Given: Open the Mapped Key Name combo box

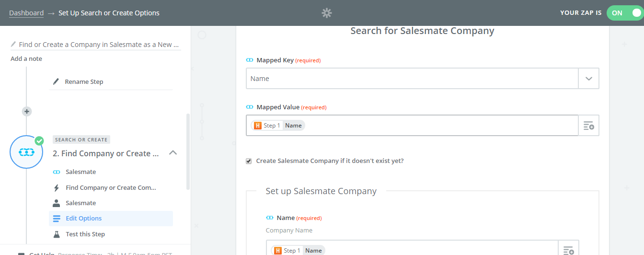Looking at the screenshot, I should [412, 79].
